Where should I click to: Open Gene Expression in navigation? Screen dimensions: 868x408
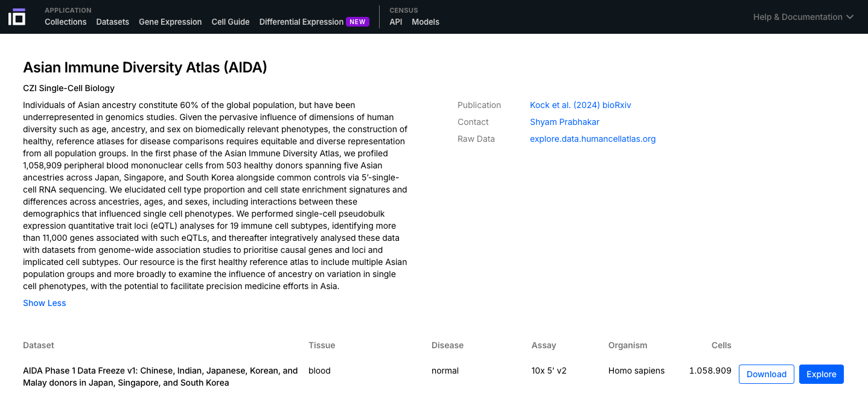[170, 22]
